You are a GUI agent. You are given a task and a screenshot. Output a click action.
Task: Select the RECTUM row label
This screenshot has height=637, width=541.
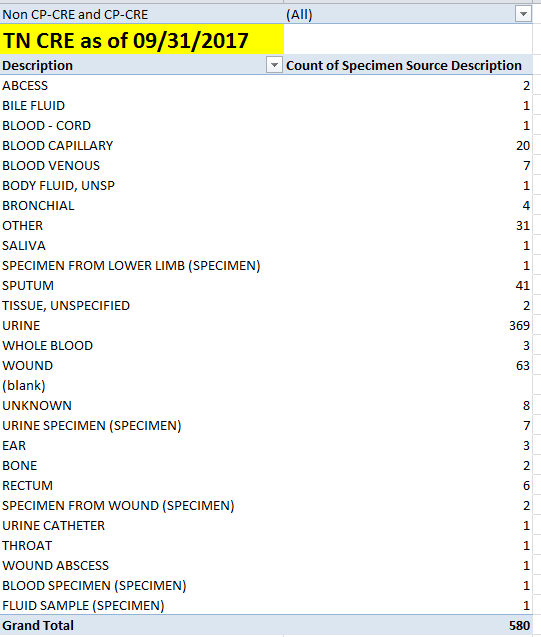(27, 485)
